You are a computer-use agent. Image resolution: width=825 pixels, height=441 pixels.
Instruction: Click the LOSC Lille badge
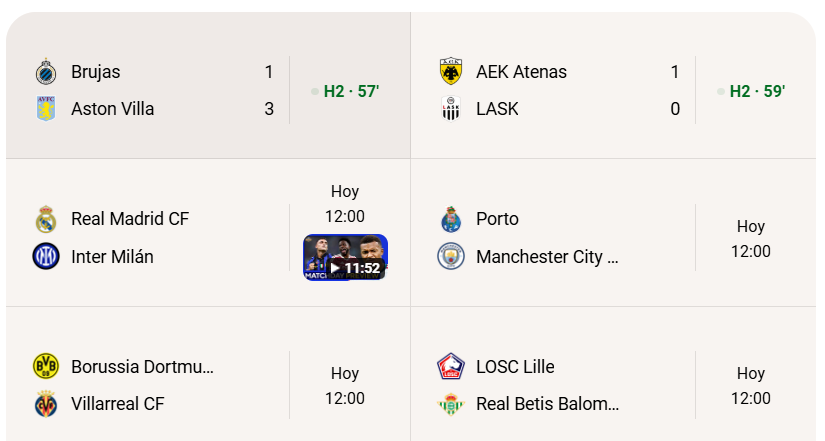coord(451,366)
